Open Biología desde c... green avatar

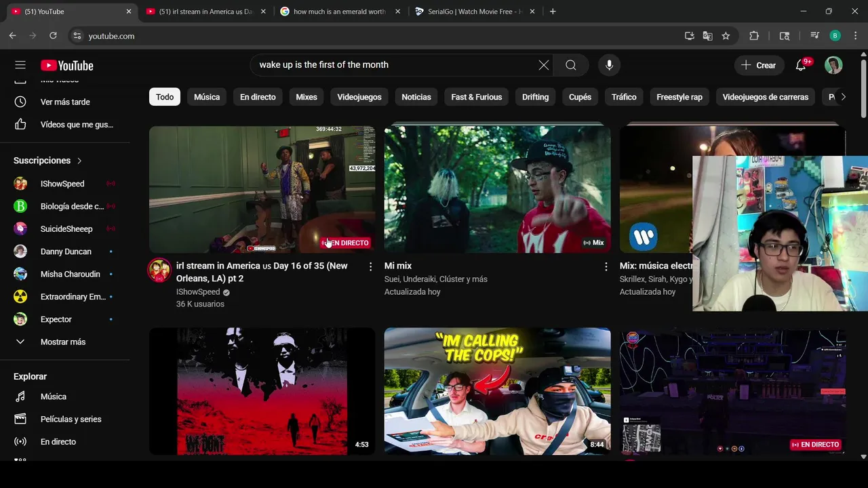[20, 206]
